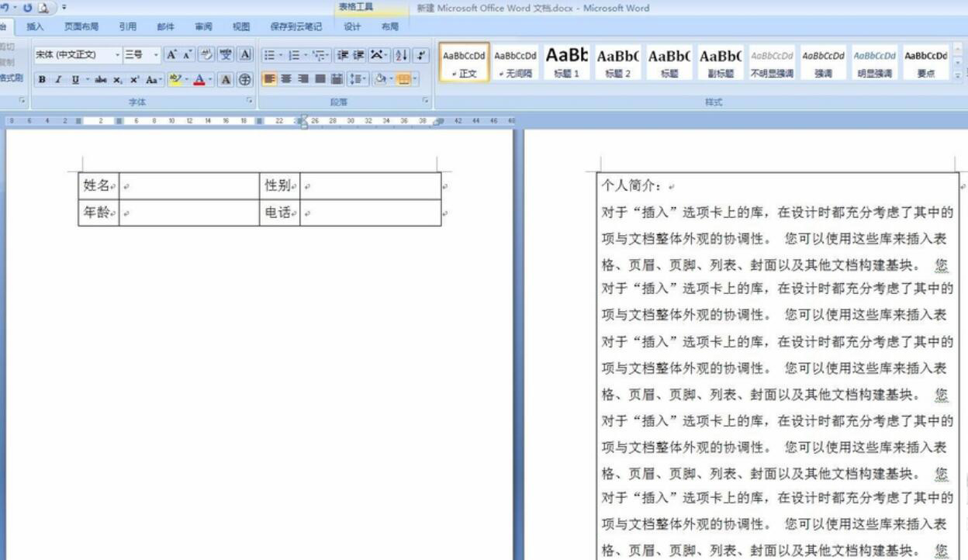Image resolution: width=968 pixels, height=560 pixels.
Task: Click the Print Preview icon
Action: point(43,8)
